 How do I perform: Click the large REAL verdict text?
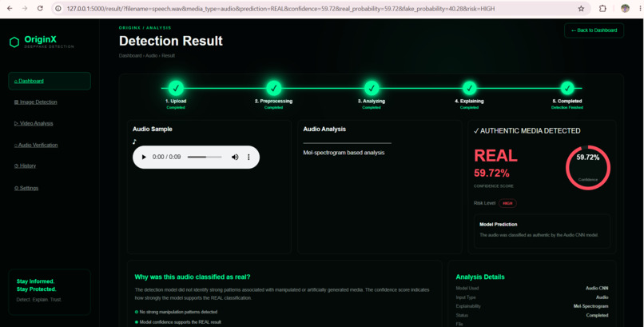[x=495, y=156]
